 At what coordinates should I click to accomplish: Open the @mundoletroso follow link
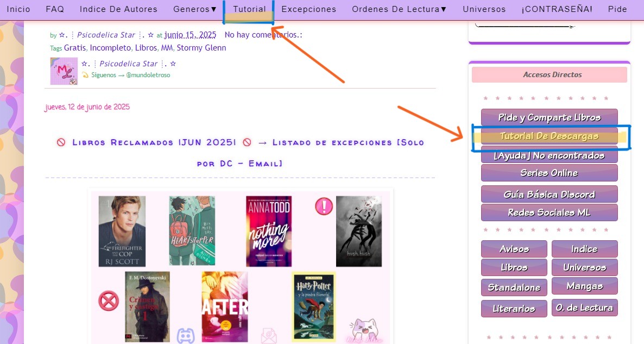click(148, 75)
